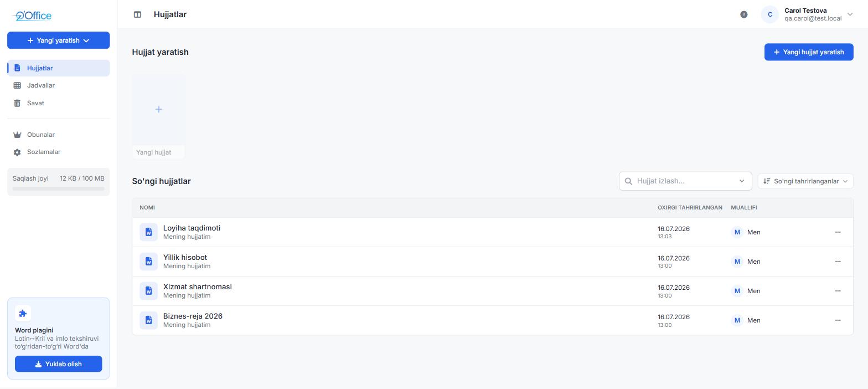Viewport: 868px width, 389px height.
Task: Click three-dot menu for Xizmat shartnomasi
Action: coord(838,291)
